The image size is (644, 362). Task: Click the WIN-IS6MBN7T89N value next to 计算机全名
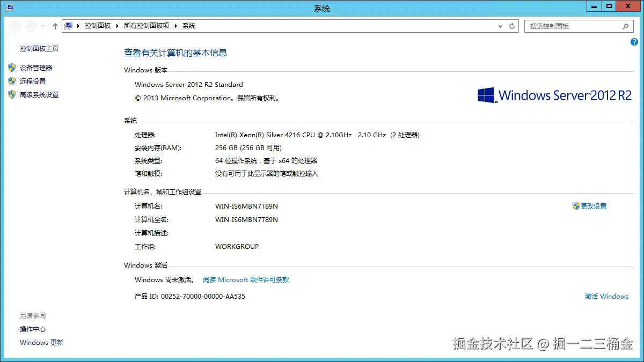coord(246,220)
